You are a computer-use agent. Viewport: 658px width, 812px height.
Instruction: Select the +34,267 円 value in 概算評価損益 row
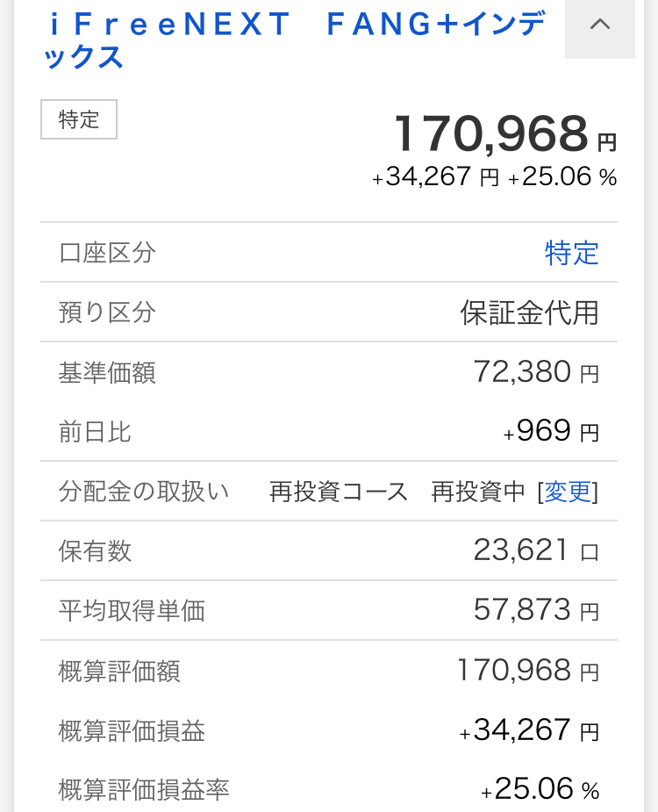pos(529,730)
